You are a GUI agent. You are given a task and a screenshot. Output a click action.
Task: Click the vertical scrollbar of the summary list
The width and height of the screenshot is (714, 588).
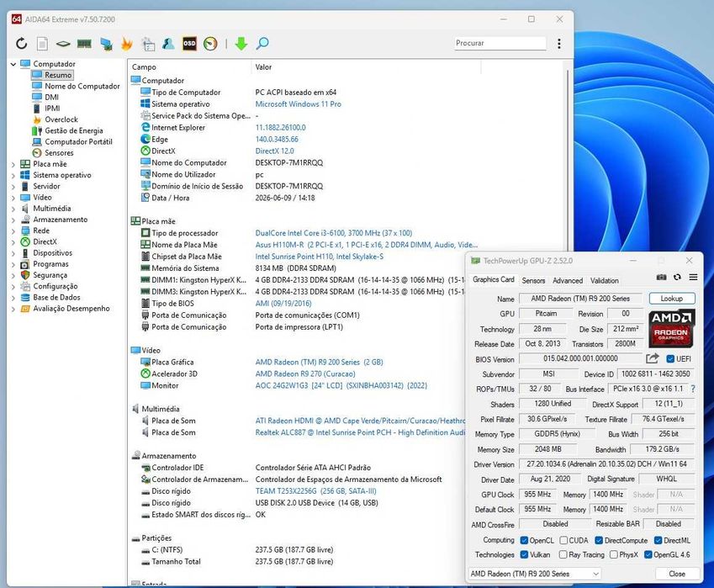568,160
